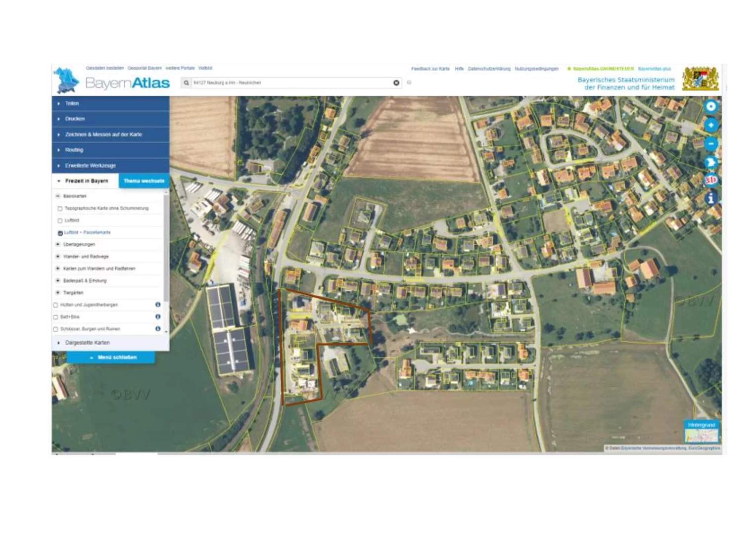The width and height of the screenshot is (756, 534).
Task: Check Topographische Karte ohne Schummerung
Action: (60, 209)
